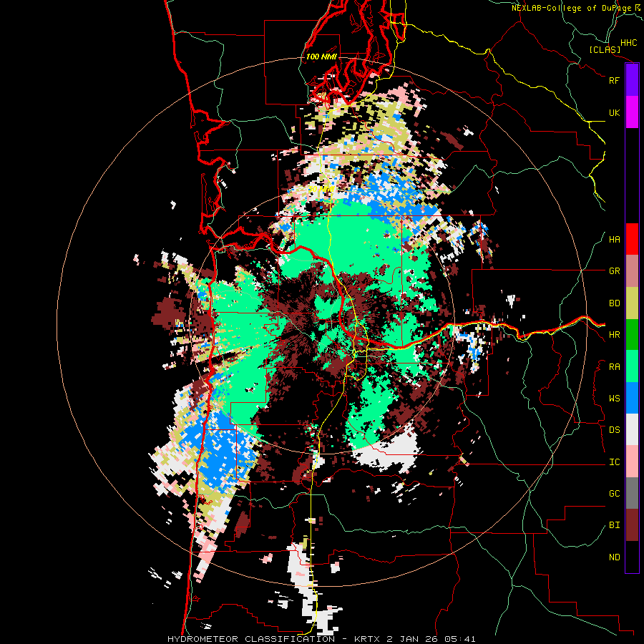Click the [CLAS] label above legend
Image resolution: width=644 pixels, height=644 pixels.
[x=605, y=49]
